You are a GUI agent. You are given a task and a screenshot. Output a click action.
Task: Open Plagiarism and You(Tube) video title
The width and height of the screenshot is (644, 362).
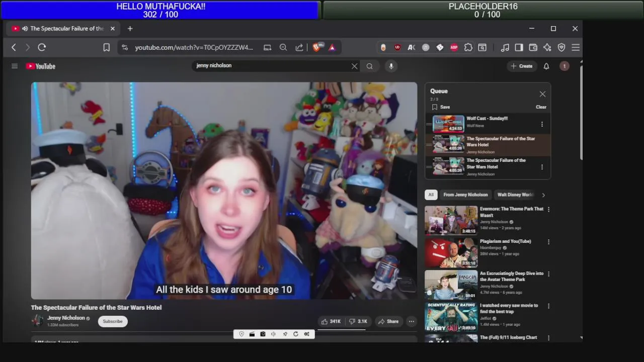(505, 241)
